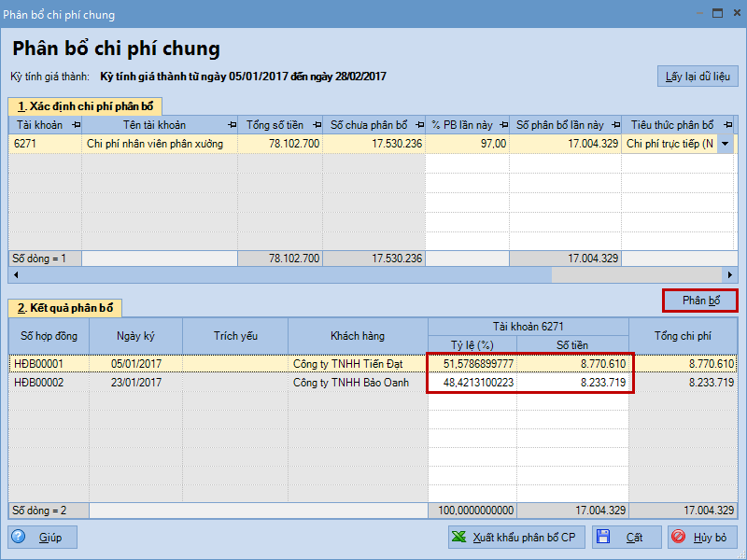Image resolution: width=747 pixels, height=560 pixels.
Task: Click Lấy lại dữ liệu button
Action: tap(698, 77)
